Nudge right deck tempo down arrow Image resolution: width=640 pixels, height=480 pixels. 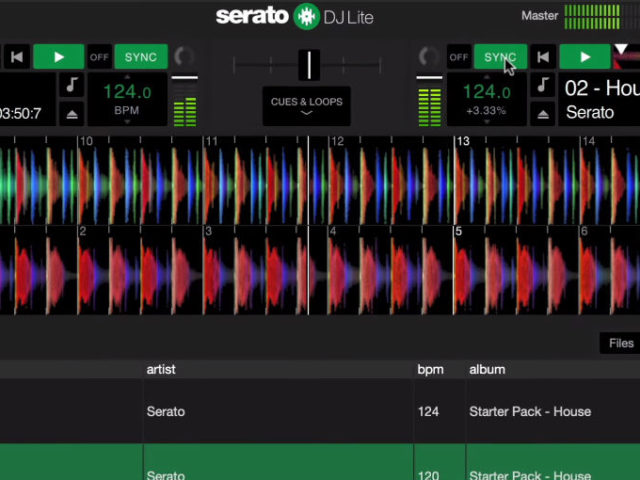point(486,122)
